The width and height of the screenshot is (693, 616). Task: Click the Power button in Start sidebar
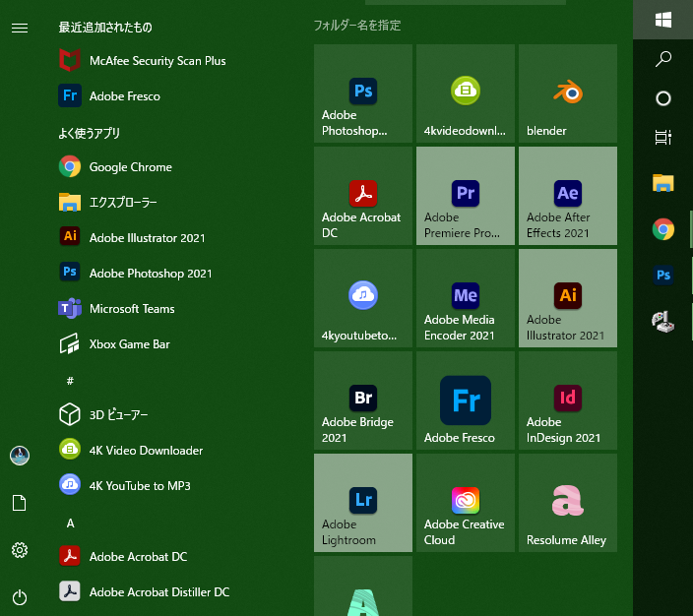tap(20, 597)
